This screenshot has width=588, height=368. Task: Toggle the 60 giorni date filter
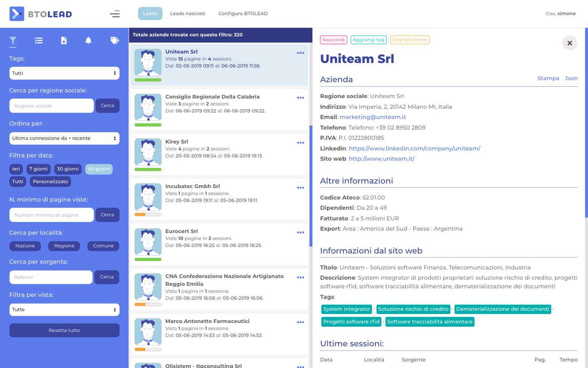pos(99,169)
